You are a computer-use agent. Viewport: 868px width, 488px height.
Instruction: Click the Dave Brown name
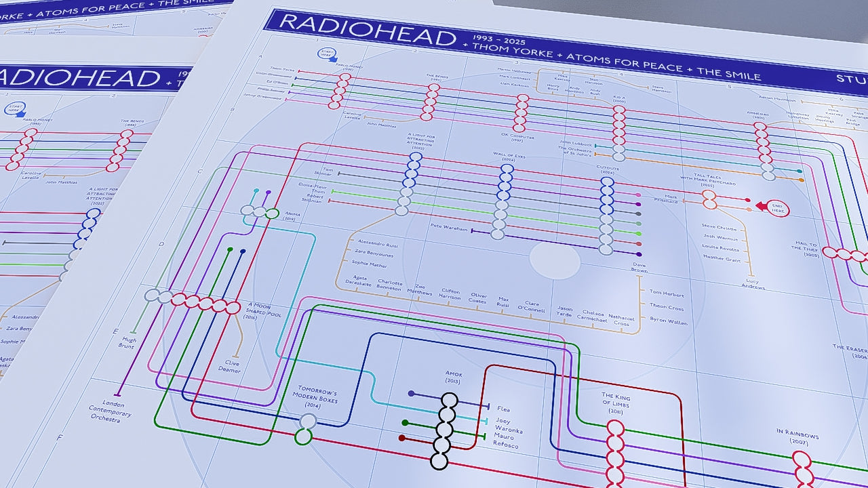click(x=639, y=267)
